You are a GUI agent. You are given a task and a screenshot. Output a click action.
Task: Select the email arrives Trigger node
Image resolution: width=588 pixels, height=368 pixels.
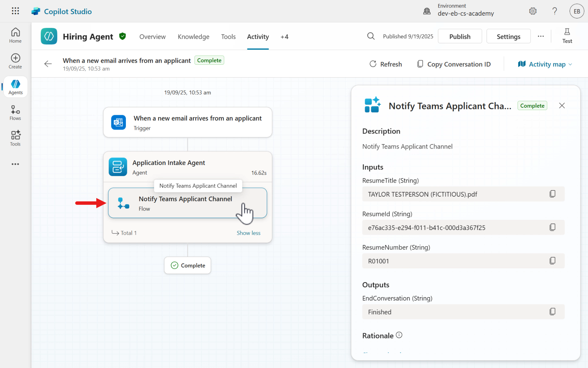pyautogui.click(x=187, y=122)
